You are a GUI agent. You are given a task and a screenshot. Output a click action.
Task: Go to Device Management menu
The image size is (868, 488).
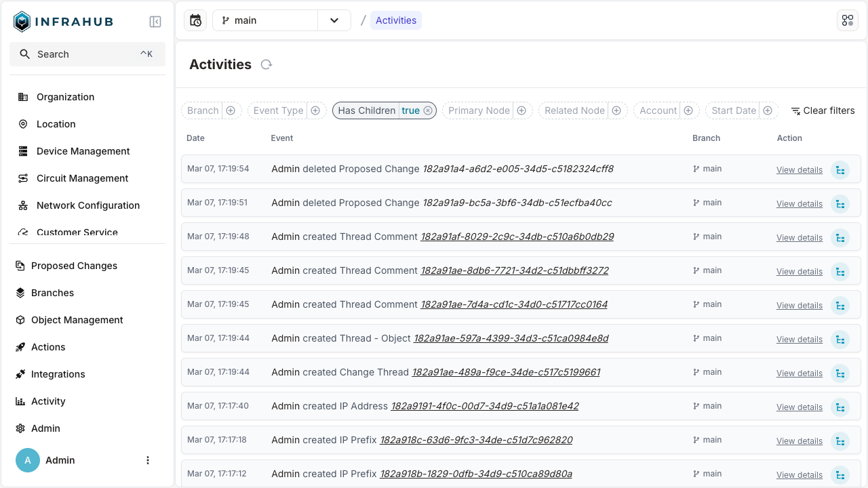point(83,151)
